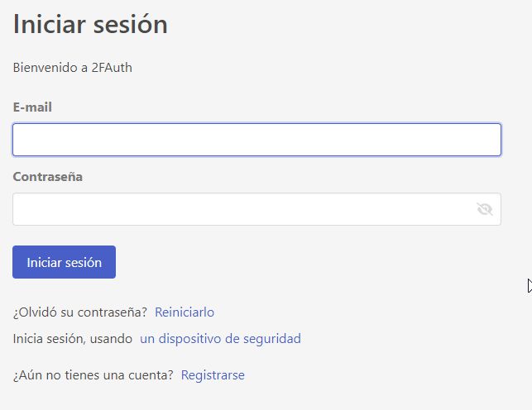
Task: Show the password using the crossed-eye icon
Action: [x=485, y=209]
